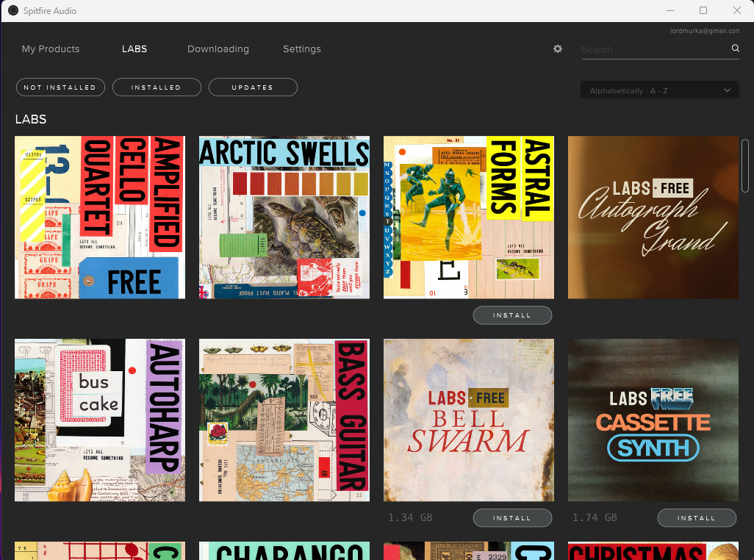Filter by Installed products
The image size is (754, 560).
tap(157, 87)
